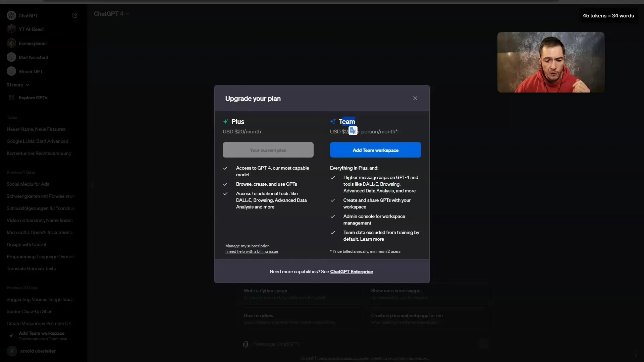
Task: Click Everything in Plus, and: text
Action: [x=354, y=168]
